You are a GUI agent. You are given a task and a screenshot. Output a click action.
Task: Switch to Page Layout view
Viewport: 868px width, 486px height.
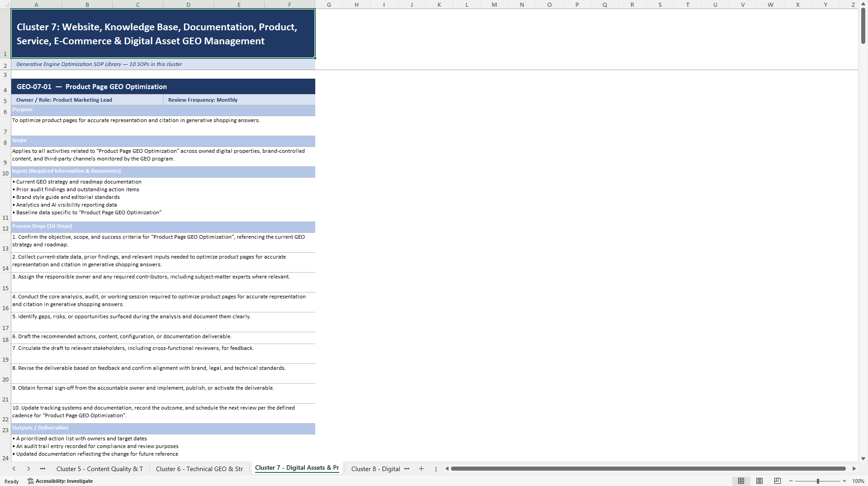759,481
